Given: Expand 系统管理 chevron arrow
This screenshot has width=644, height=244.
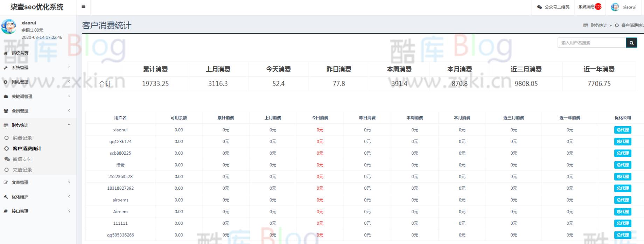Looking at the screenshot, I should (x=69, y=67).
